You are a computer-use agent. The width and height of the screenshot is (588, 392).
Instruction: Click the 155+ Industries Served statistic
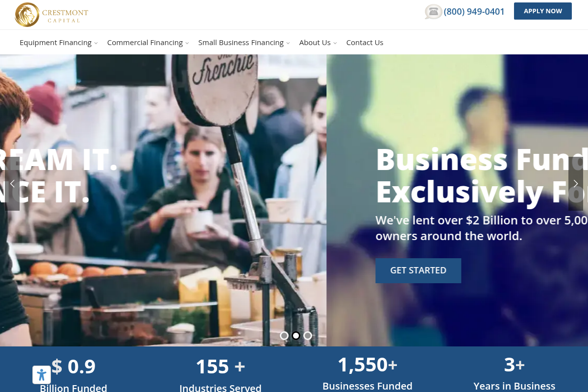pos(220,376)
